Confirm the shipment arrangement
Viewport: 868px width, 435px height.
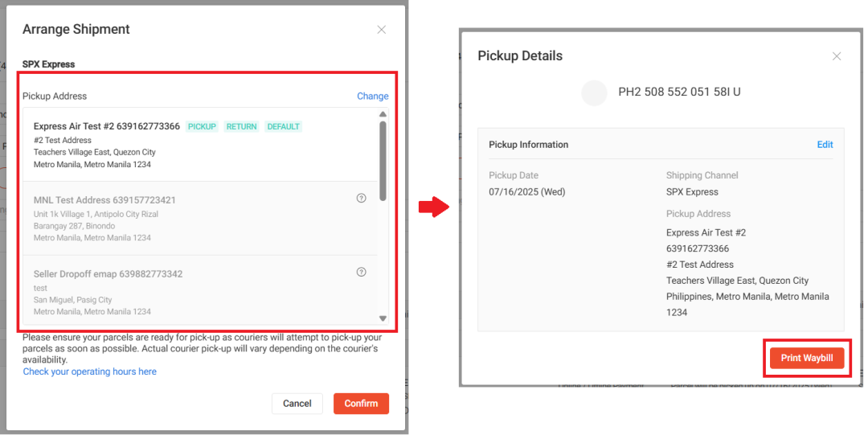tap(361, 404)
